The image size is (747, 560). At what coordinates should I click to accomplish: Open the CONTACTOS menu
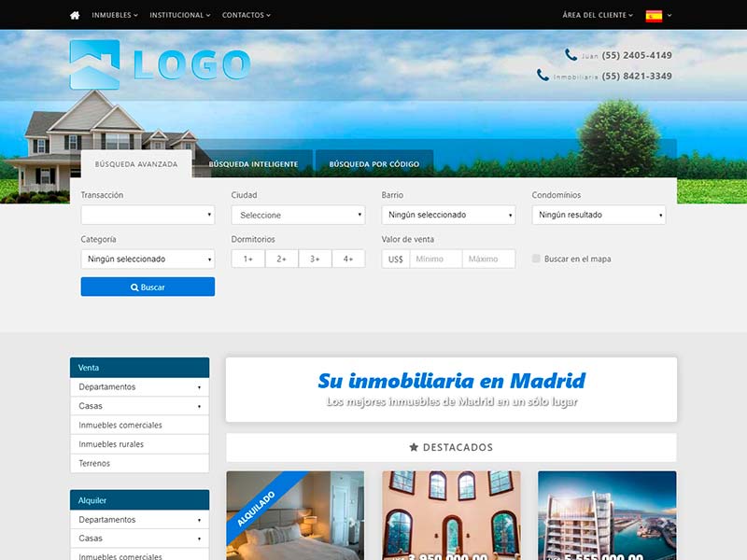click(247, 15)
